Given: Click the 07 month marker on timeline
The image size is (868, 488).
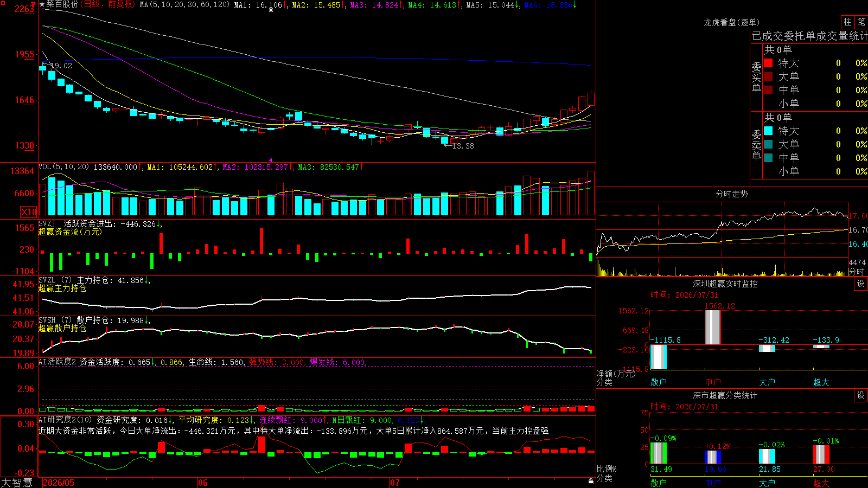Looking at the screenshot, I should pyautogui.click(x=395, y=483).
